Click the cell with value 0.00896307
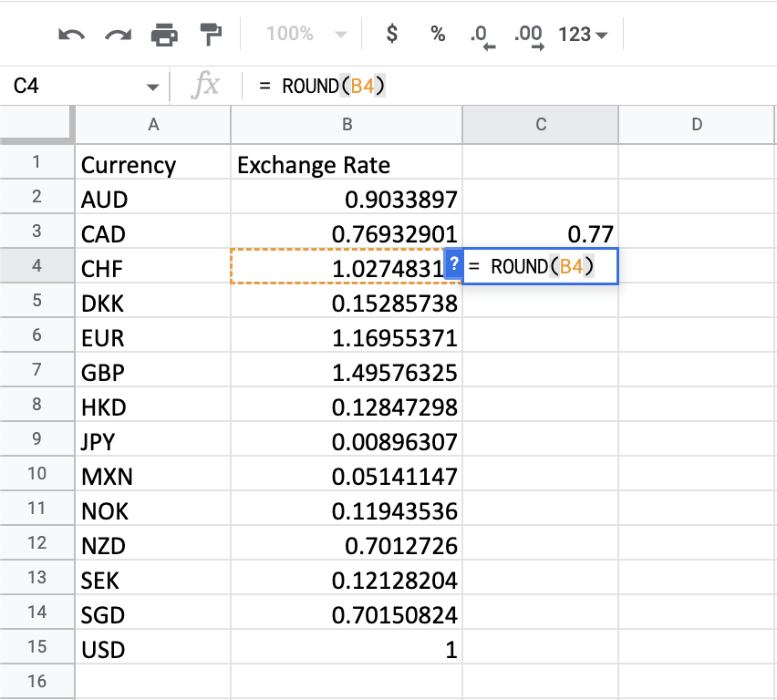This screenshot has height=700, width=777. click(x=347, y=439)
